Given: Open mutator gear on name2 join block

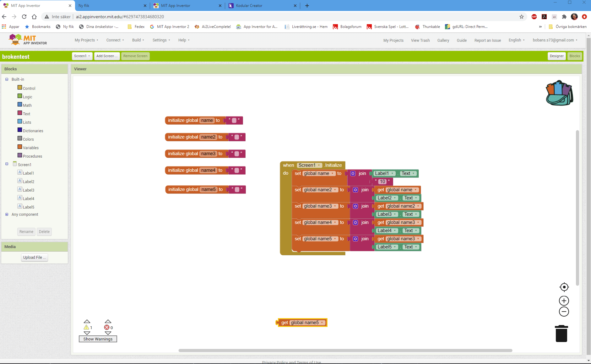Looking at the screenshot, I should (x=355, y=190).
